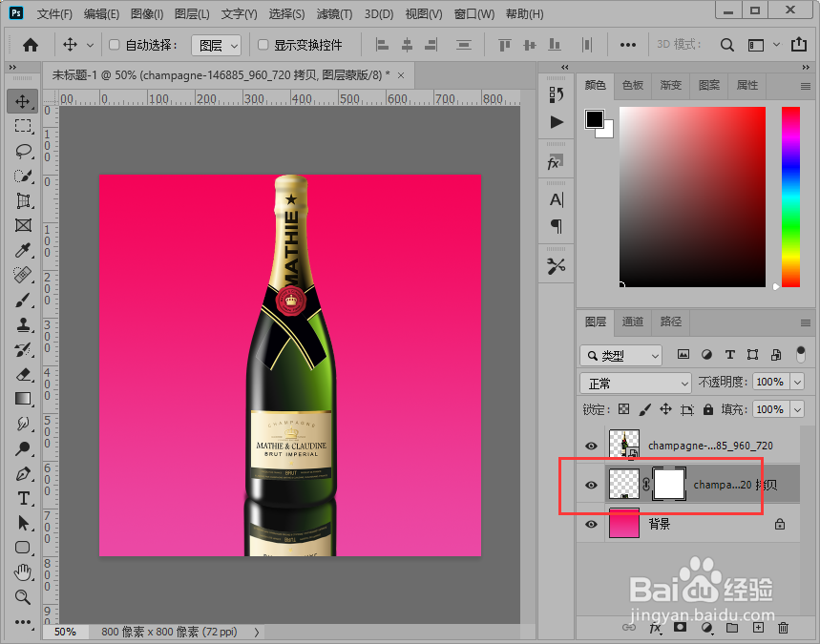820x644 pixels.
Task: Toggle the layer filter switch
Action: coord(800,355)
